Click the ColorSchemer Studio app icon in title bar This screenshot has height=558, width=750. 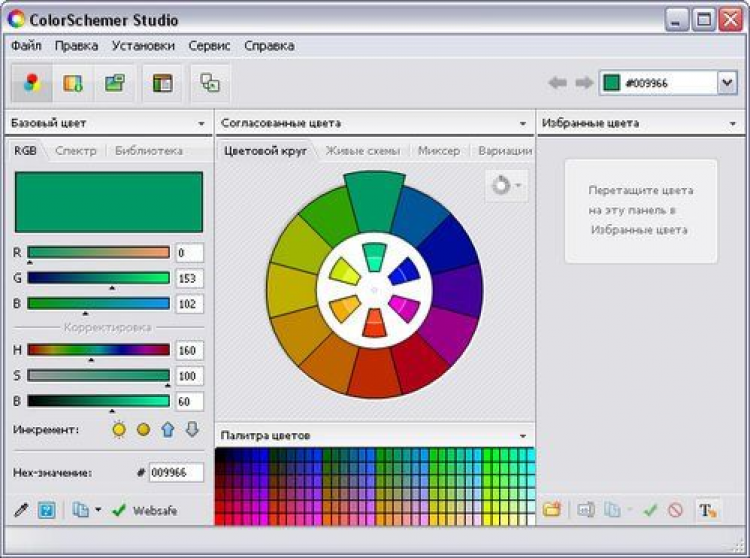tap(16, 20)
